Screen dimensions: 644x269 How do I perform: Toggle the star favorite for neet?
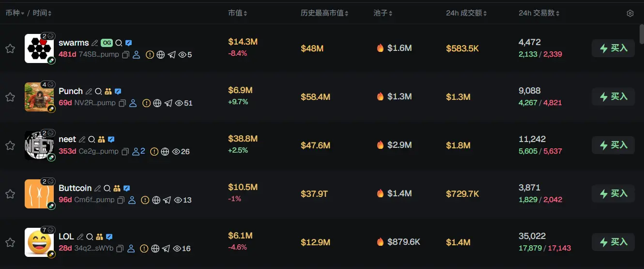(10, 145)
